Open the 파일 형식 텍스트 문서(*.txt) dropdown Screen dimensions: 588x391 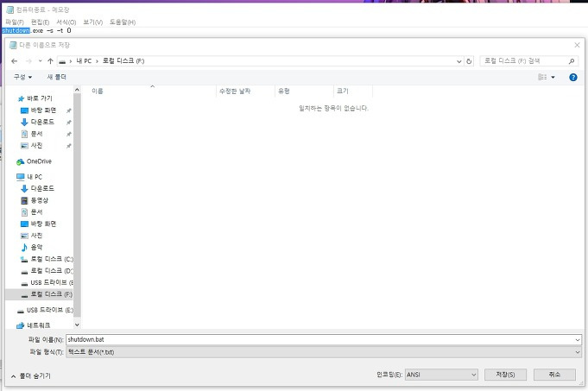click(x=324, y=352)
